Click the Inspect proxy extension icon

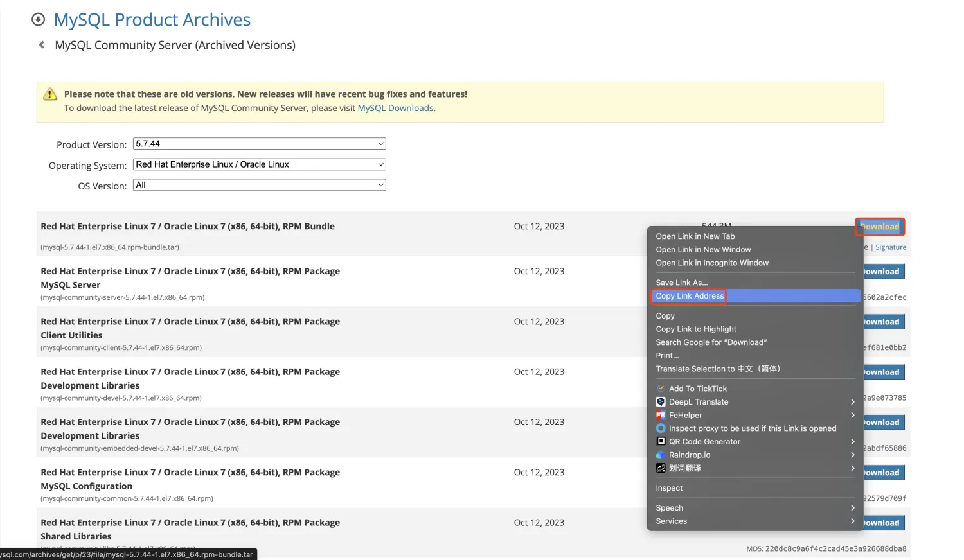coord(661,428)
